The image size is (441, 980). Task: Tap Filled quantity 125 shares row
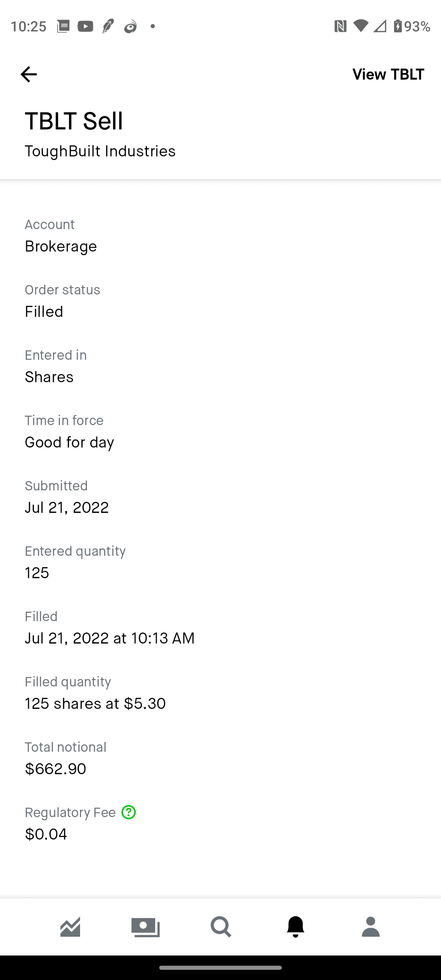(95, 703)
